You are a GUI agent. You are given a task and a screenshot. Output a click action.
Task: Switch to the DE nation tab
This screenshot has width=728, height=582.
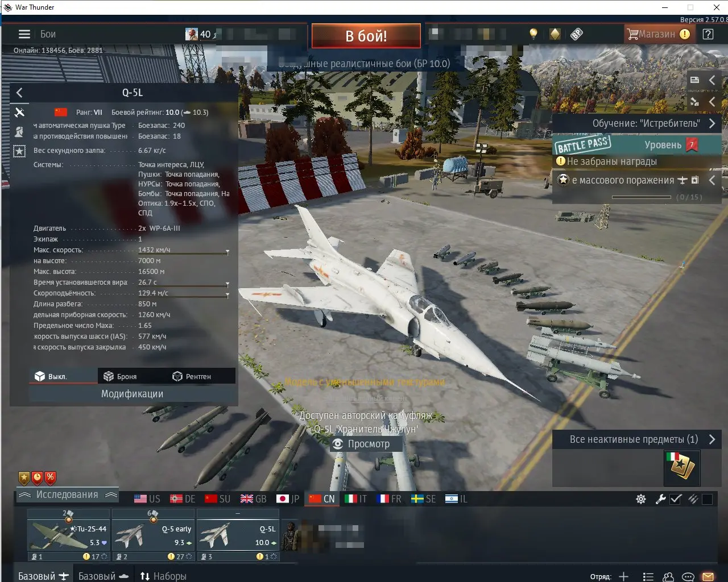tap(183, 499)
